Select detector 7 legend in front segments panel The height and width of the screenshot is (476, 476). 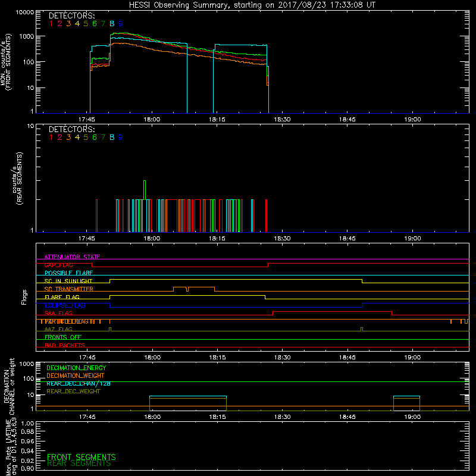tap(103, 24)
